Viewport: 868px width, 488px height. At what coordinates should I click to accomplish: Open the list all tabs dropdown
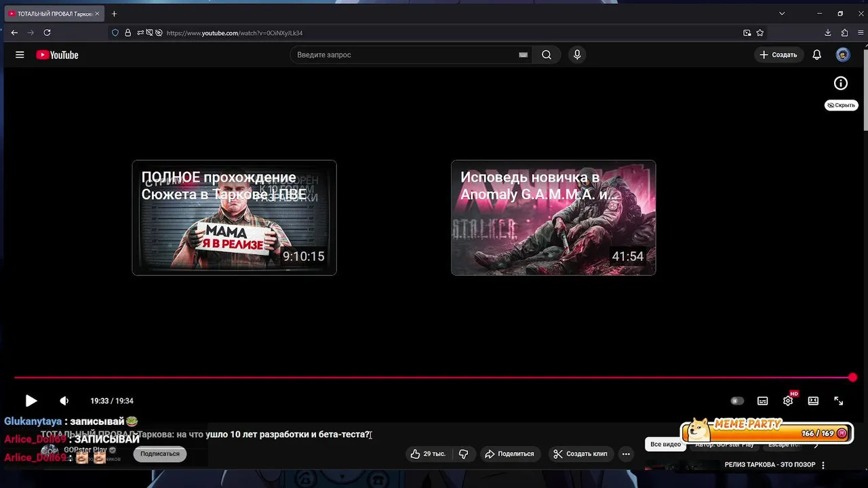coord(782,14)
